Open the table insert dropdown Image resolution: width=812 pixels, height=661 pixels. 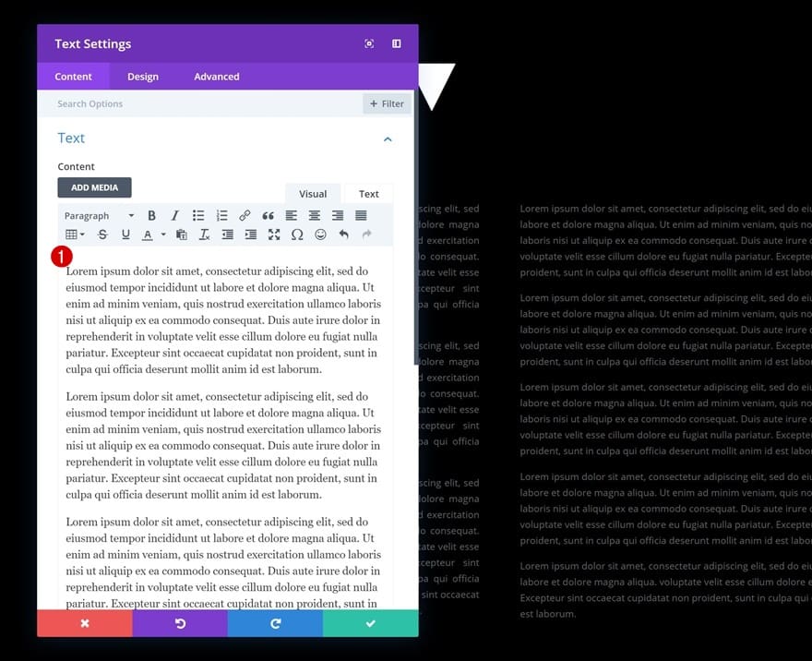75,234
